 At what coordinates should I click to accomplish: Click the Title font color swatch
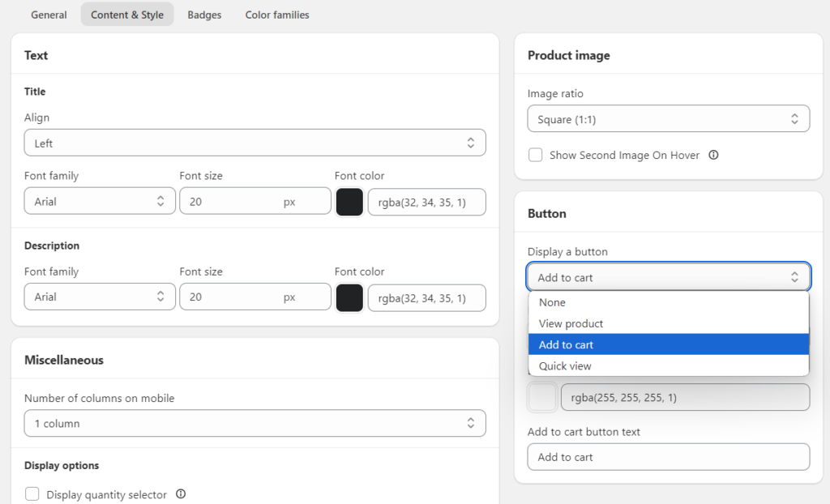click(349, 201)
